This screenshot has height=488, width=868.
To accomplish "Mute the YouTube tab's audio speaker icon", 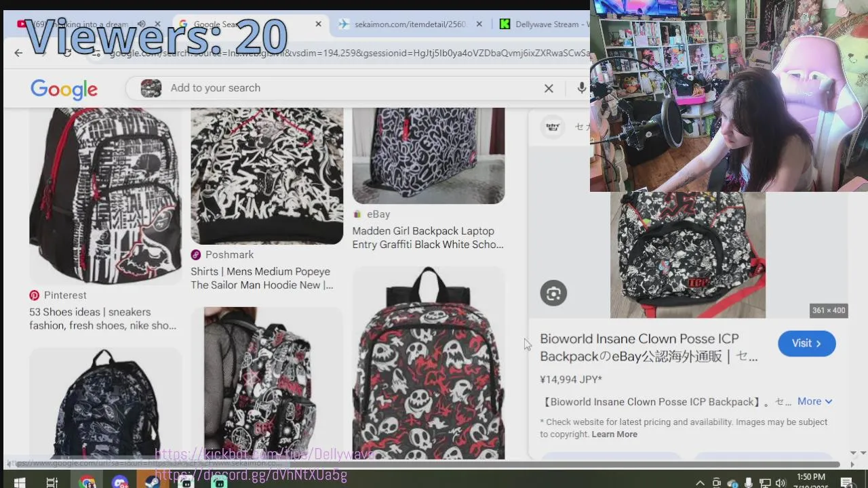I will pyautogui.click(x=141, y=24).
